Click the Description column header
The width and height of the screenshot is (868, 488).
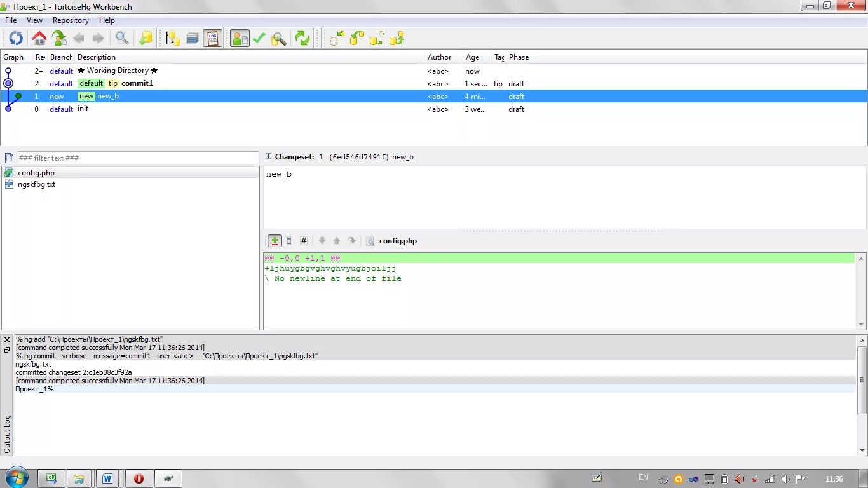point(97,57)
